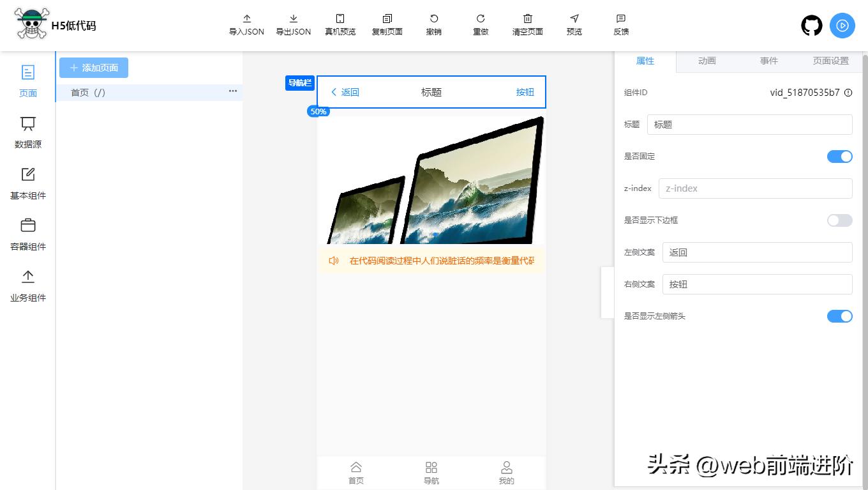Disable the 是否显示左侧箭头 toggle
The height and width of the screenshot is (490, 868).
click(x=839, y=316)
